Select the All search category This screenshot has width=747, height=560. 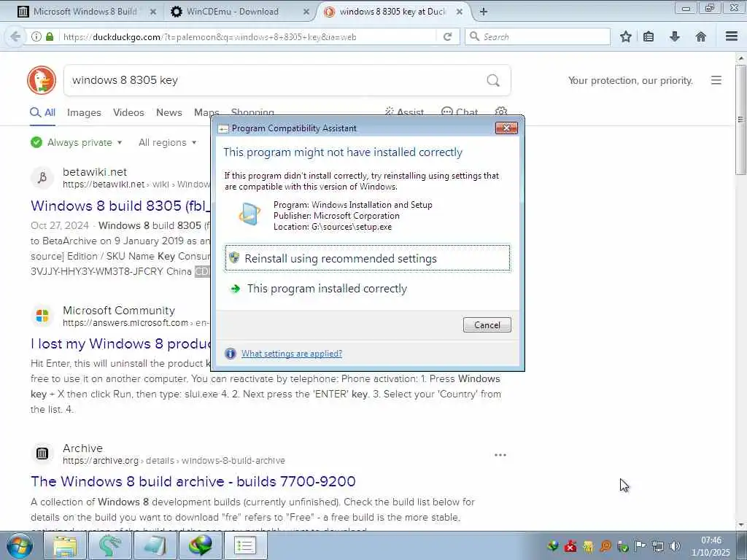pyautogui.click(x=43, y=113)
